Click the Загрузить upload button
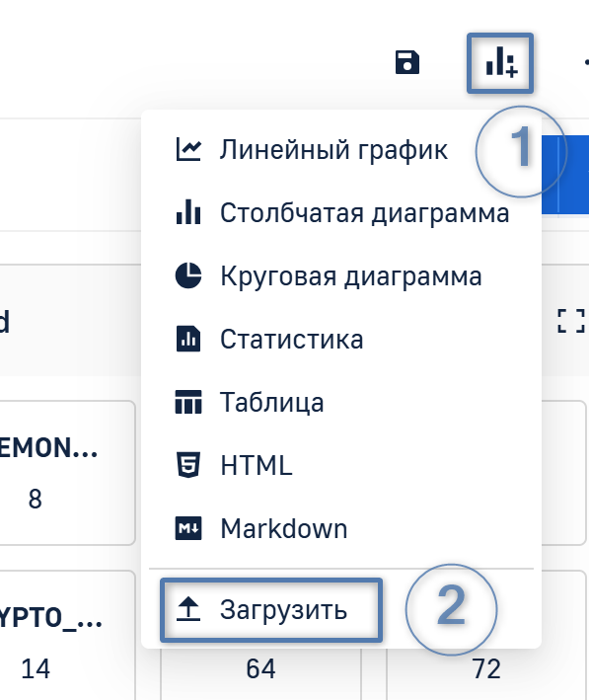Image resolution: width=589 pixels, height=700 pixels. point(271,610)
